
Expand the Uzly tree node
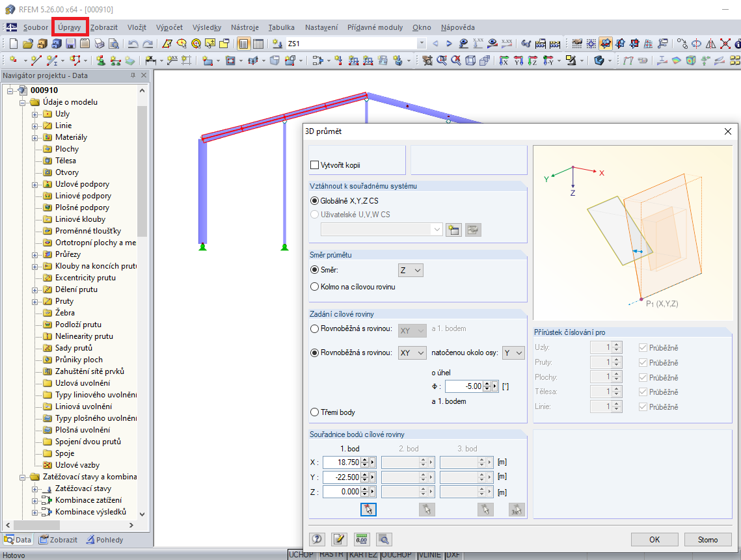pyautogui.click(x=34, y=114)
